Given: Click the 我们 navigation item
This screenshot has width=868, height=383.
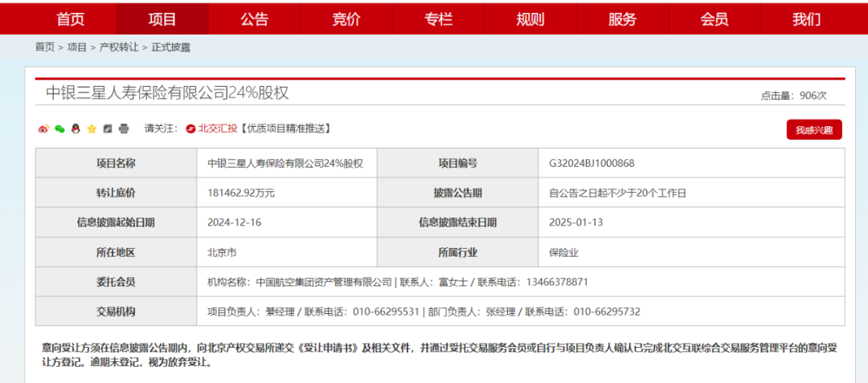Looking at the screenshot, I should [806, 19].
